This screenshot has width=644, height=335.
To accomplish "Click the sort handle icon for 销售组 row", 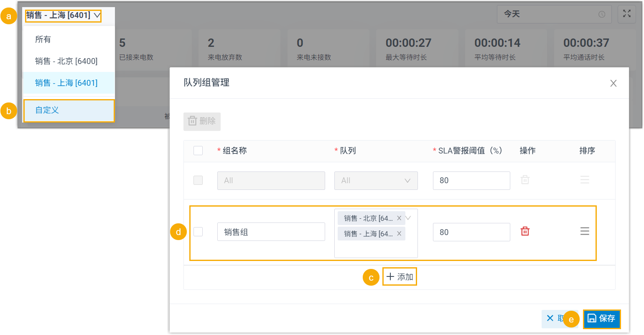I will click(x=584, y=231).
